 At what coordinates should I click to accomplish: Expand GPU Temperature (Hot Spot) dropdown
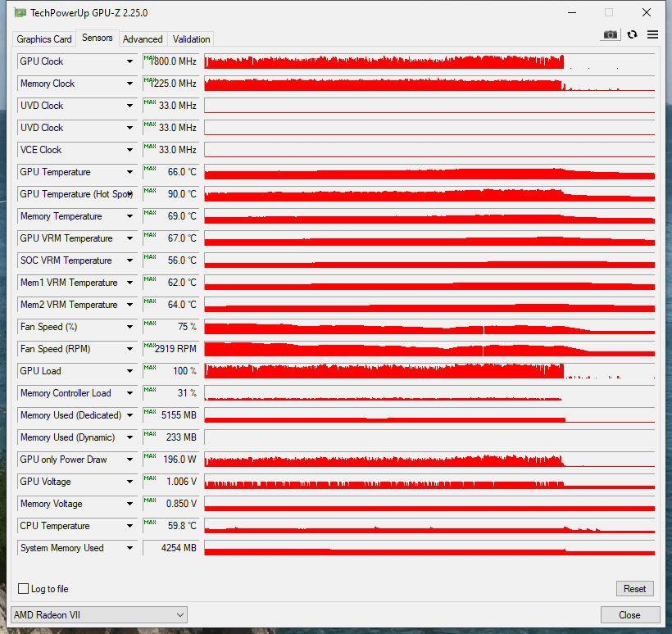pyautogui.click(x=129, y=194)
